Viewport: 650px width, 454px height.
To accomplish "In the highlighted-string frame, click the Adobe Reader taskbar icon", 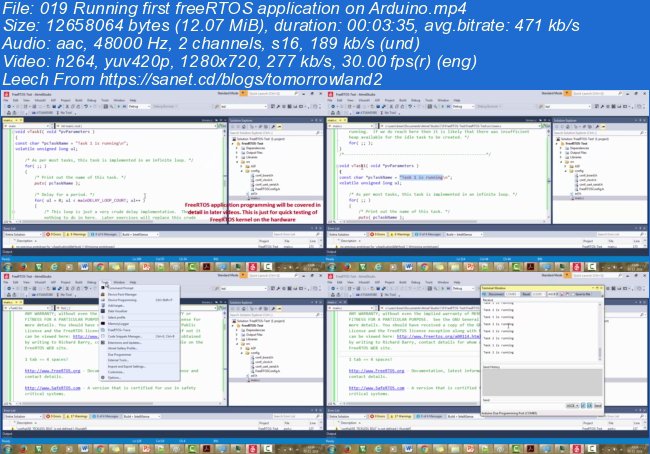I will (530, 267).
